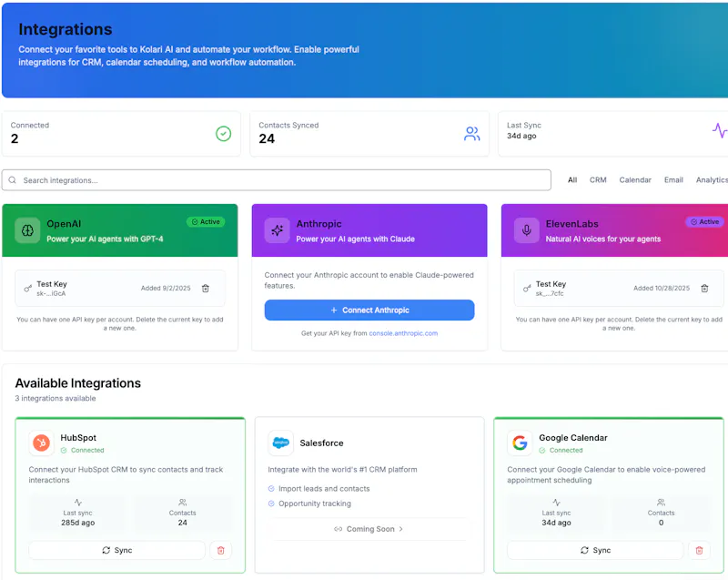Screen dimensions: 728x580
Task: Click the OpenAI Active status badge
Action: pyautogui.click(x=206, y=222)
